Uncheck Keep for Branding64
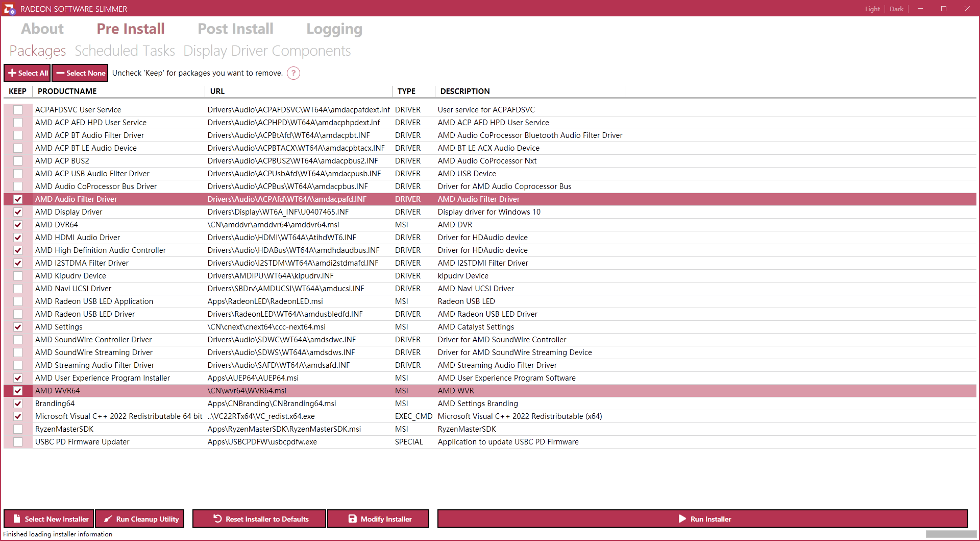 coord(18,404)
